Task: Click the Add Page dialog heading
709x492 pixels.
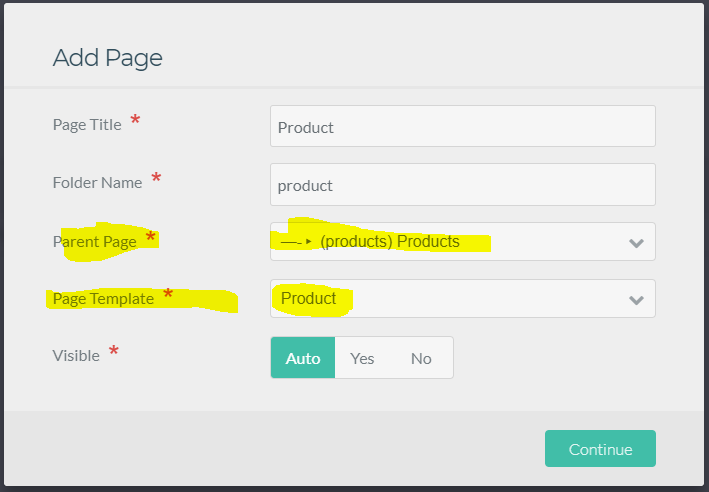Action: pos(108,58)
